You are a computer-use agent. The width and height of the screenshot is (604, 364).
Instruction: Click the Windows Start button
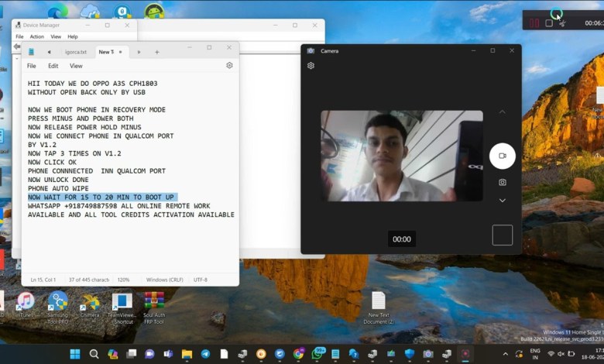[75, 354]
